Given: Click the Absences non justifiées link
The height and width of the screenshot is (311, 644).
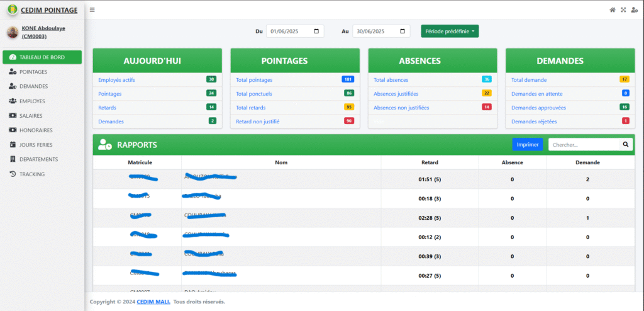Looking at the screenshot, I should [x=401, y=108].
